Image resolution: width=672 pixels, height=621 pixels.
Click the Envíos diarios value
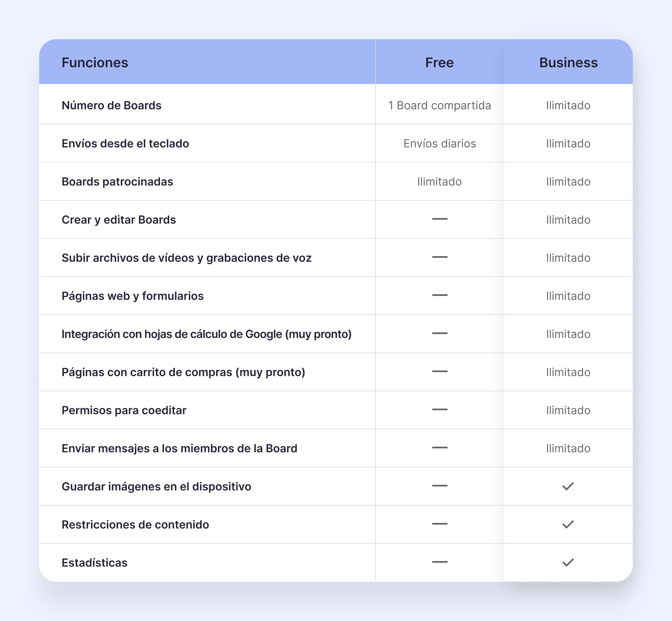point(440,143)
